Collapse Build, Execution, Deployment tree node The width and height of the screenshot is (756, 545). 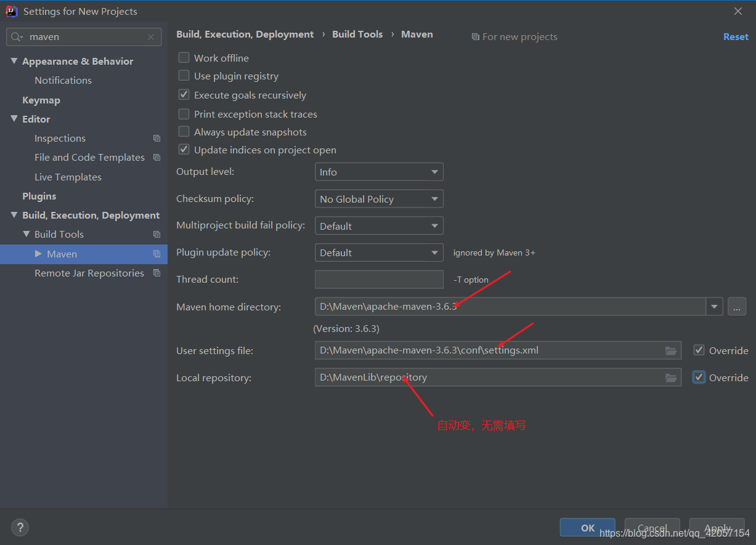[14, 215]
